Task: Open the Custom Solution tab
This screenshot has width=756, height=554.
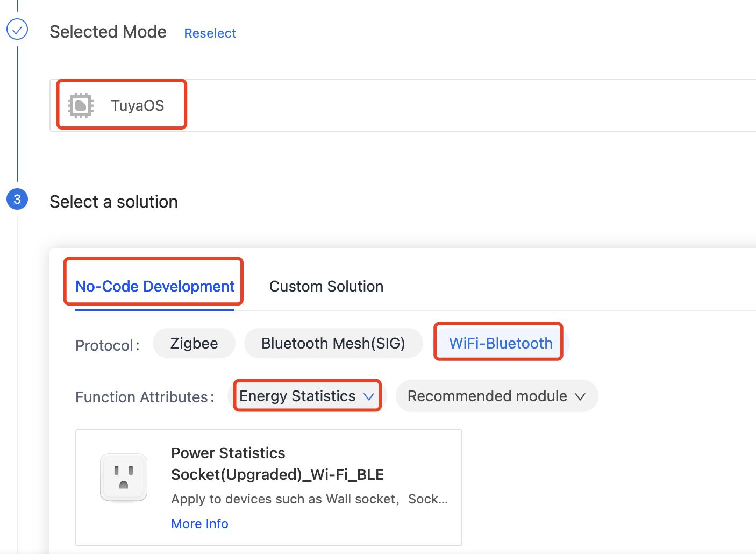Action: 326,286
